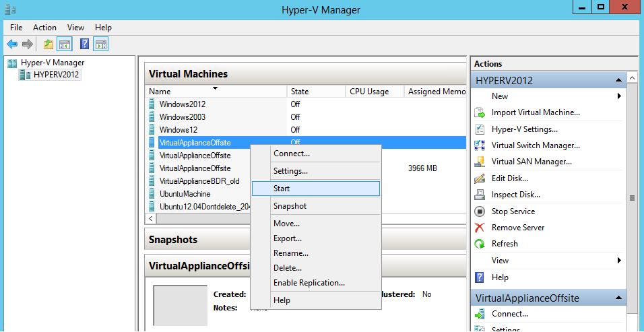644x332 pixels.
Task: Click the red Remove Server icon
Action: point(480,228)
